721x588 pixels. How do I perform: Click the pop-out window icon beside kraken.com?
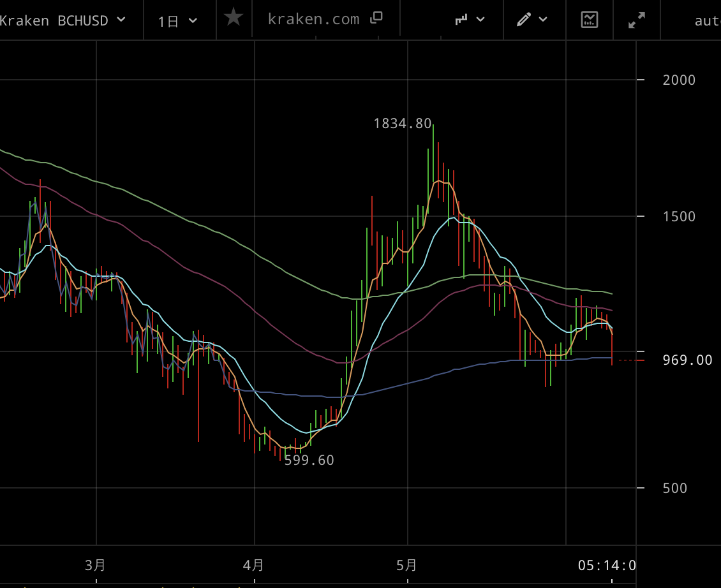376,18
